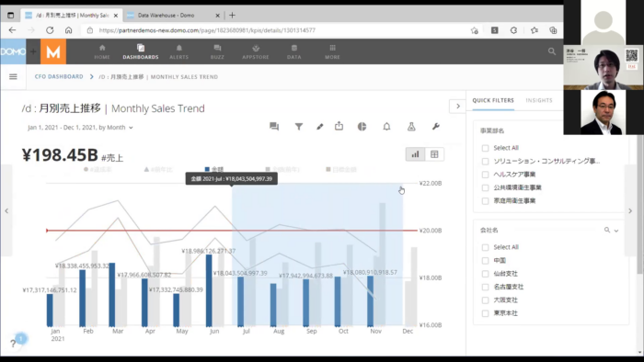The height and width of the screenshot is (362, 644).
Task: Go back in browser history
Action: (x=12, y=30)
